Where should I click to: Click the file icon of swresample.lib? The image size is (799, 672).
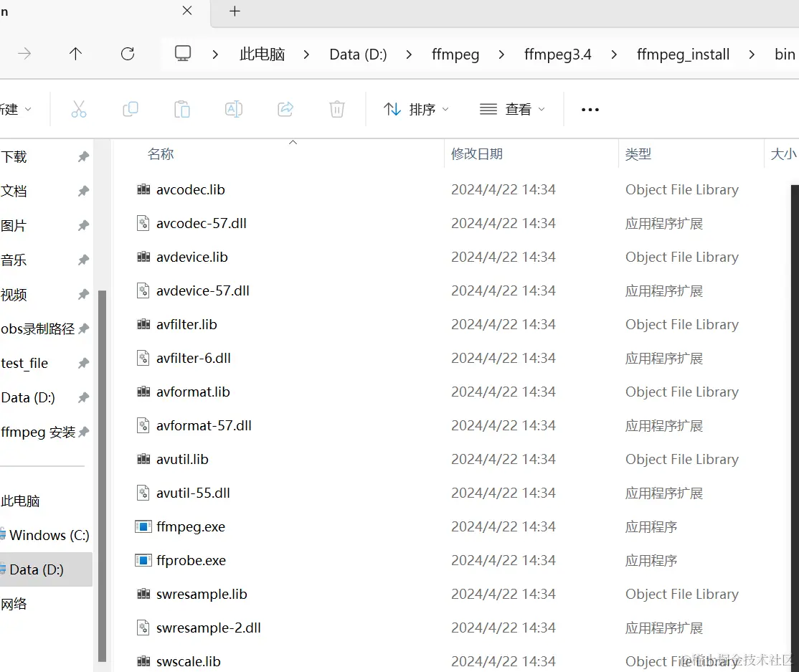pyautogui.click(x=143, y=594)
